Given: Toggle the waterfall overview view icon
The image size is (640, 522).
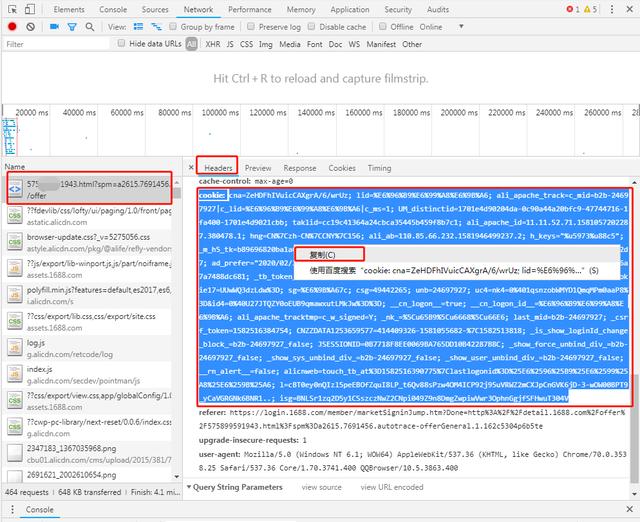Looking at the screenshot, I should tap(156, 27).
